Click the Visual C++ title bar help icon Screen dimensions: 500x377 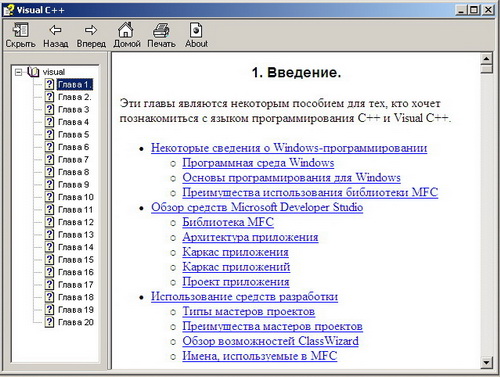click(x=9, y=10)
